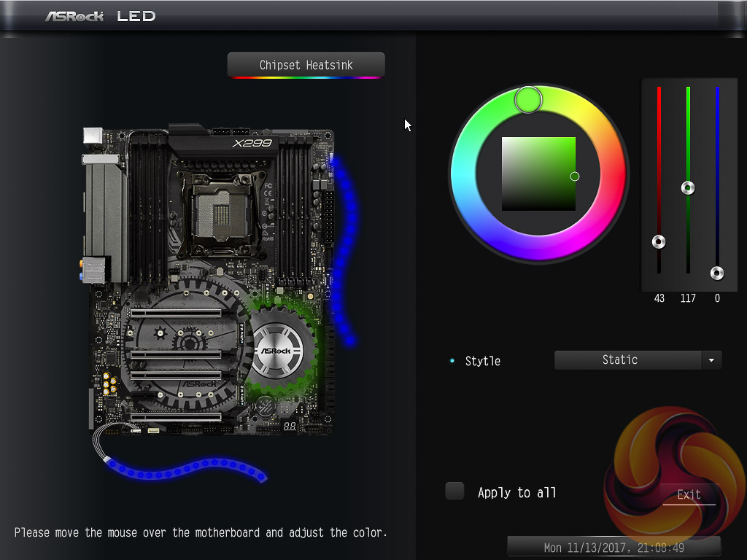This screenshot has width=747, height=560.
Task: Click the hue ring selector handle
Action: (528, 99)
